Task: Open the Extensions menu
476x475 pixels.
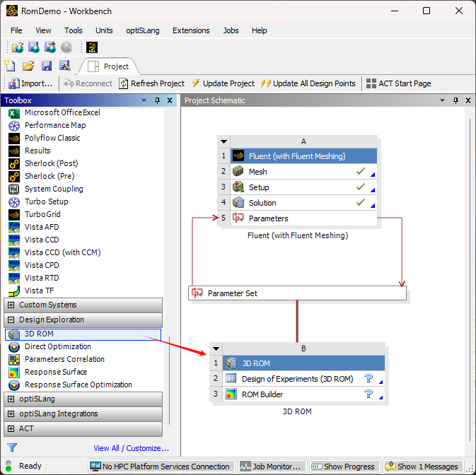Action: (x=191, y=30)
